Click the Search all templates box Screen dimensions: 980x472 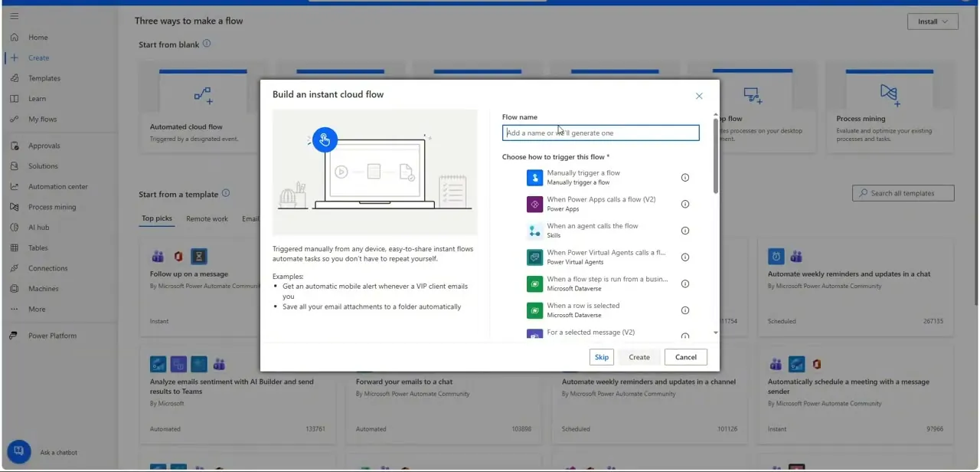point(903,193)
